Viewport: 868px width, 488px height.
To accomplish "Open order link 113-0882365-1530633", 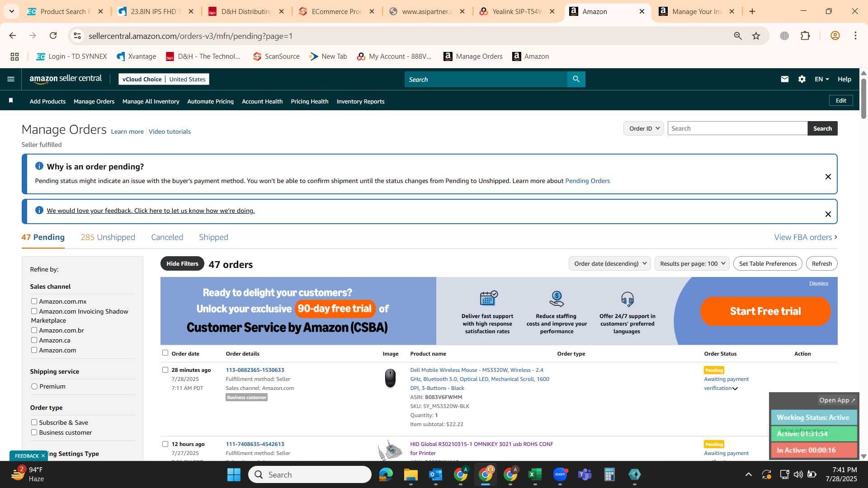I will pyautogui.click(x=255, y=370).
